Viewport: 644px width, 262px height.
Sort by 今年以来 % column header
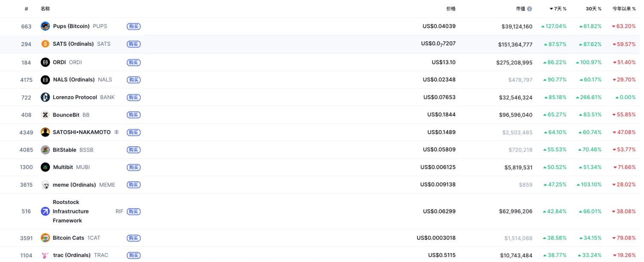click(624, 9)
